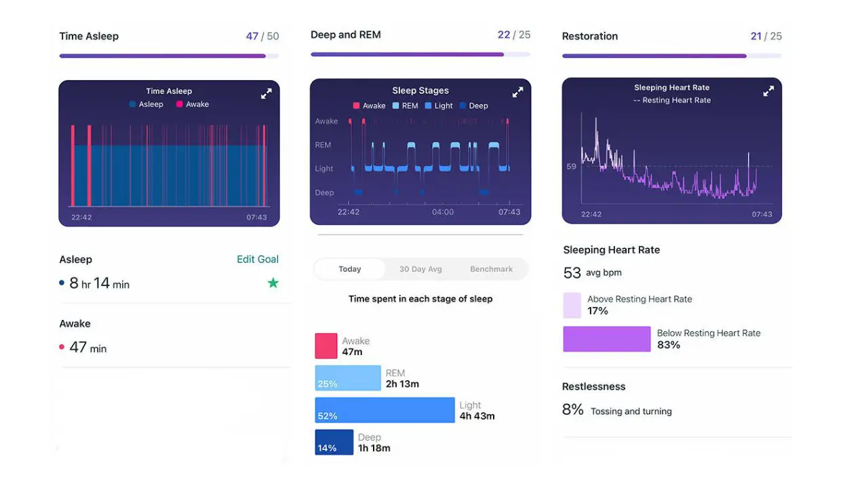
Task: Click the Awake legend marker in Sleep Stages
Action: pyautogui.click(x=356, y=106)
